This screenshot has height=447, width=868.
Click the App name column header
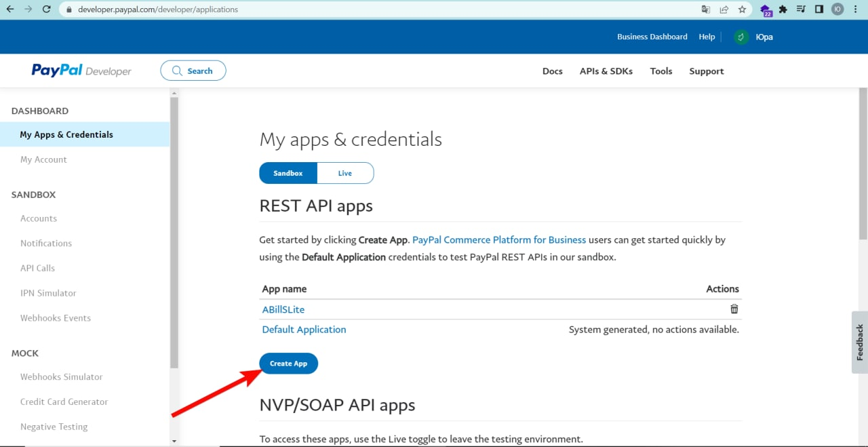[284, 289]
